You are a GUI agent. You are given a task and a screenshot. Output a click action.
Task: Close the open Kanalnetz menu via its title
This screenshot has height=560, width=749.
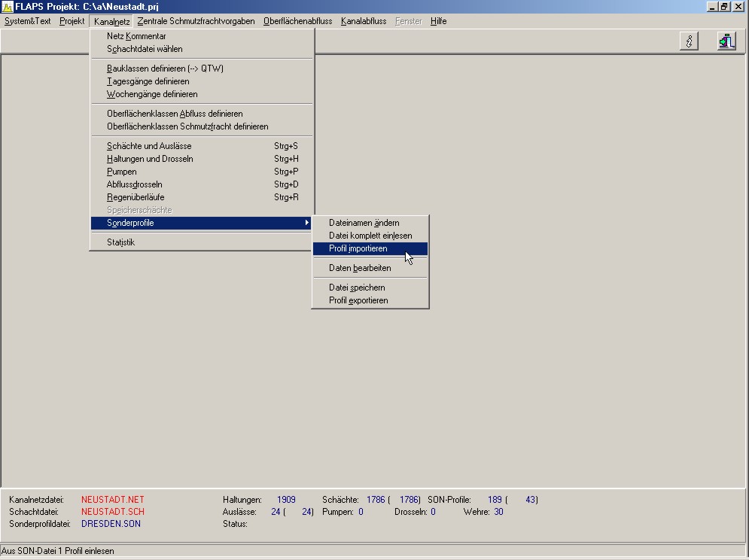[111, 22]
